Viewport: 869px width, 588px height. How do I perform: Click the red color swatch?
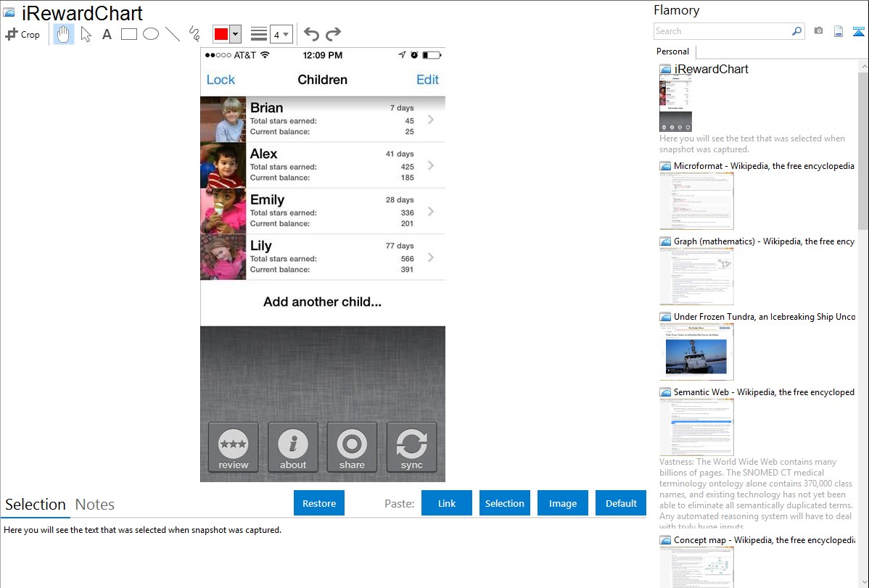point(221,34)
